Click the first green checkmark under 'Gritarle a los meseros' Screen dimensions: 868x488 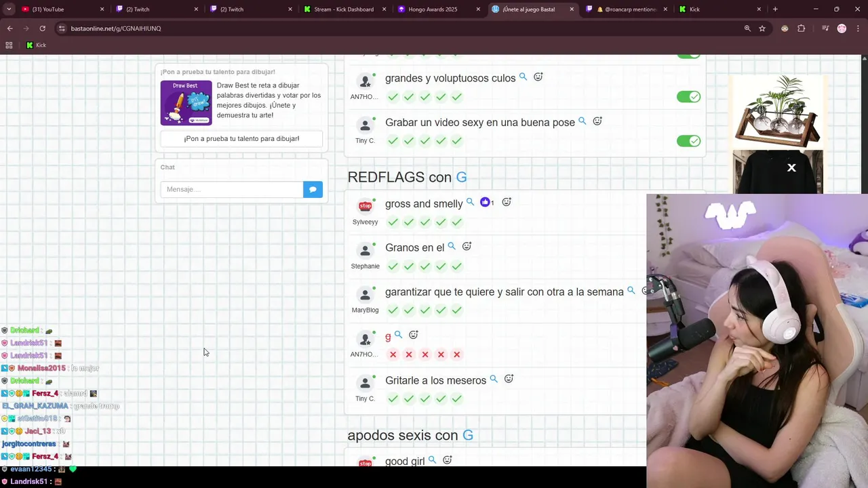(393, 399)
